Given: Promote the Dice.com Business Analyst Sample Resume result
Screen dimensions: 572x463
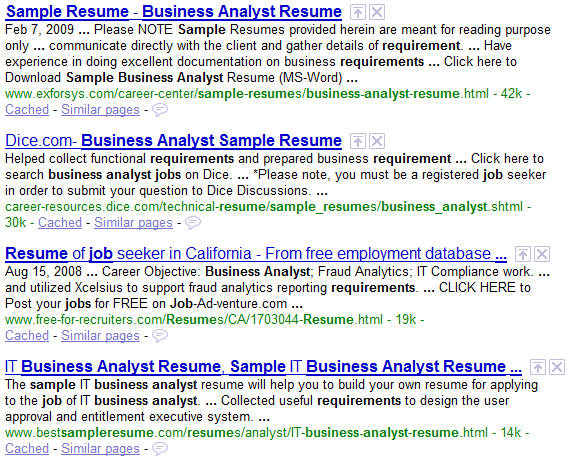Looking at the screenshot, I should tap(358, 141).
